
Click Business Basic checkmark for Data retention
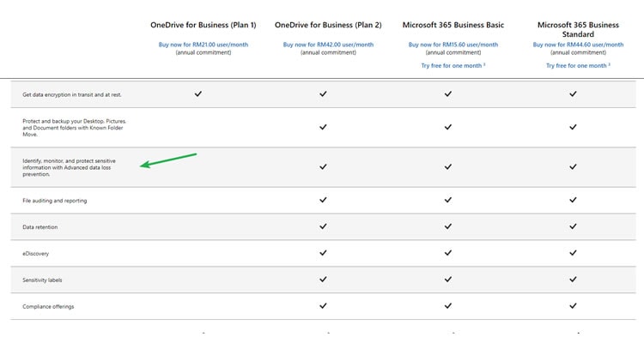point(448,226)
